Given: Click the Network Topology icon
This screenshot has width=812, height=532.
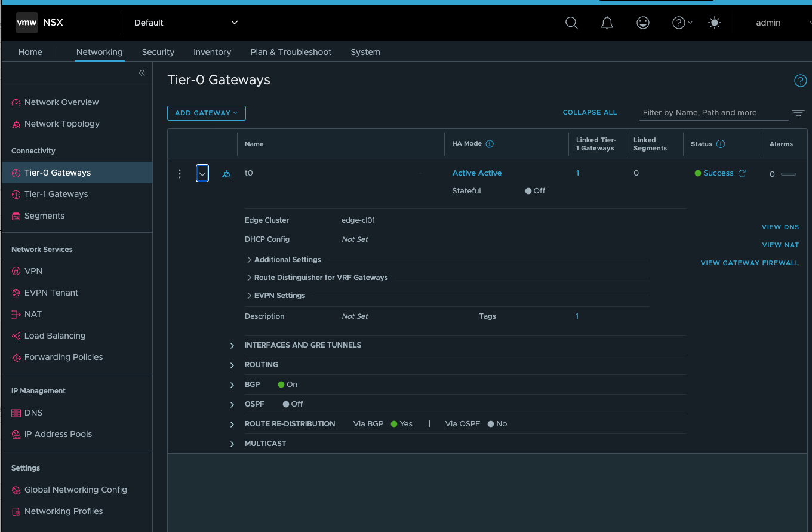Looking at the screenshot, I should point(16,124).
